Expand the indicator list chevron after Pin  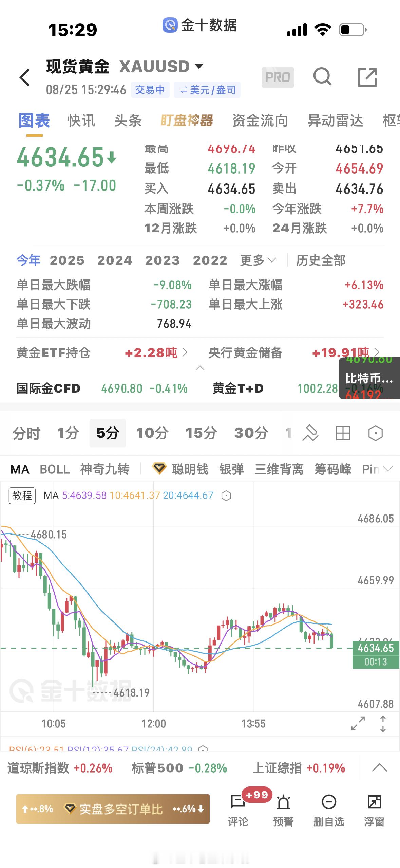[387, 469]
